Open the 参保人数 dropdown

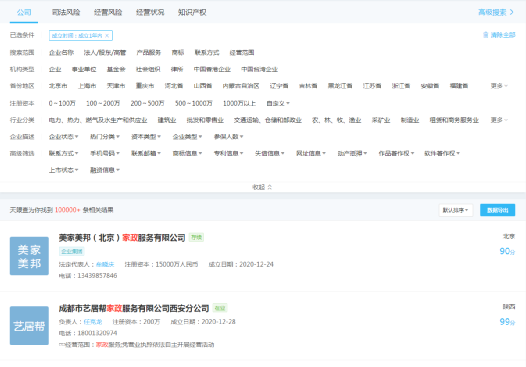tap(228, 137)
